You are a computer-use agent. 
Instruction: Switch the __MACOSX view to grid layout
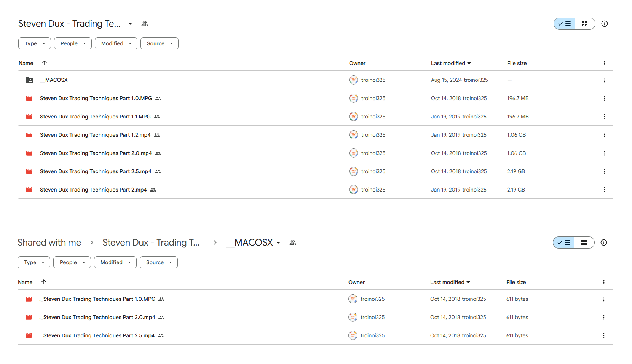point(584,243)
